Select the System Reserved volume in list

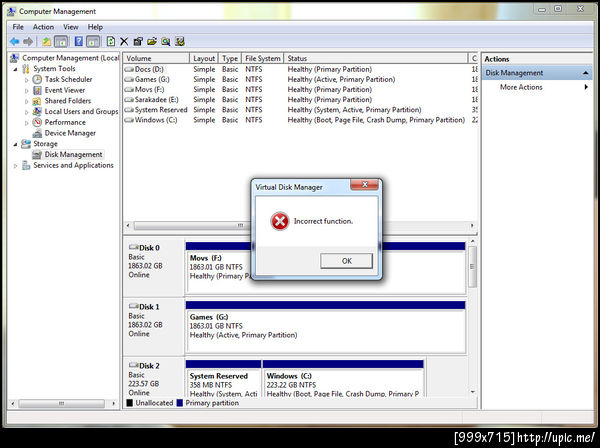pos(300,110)
